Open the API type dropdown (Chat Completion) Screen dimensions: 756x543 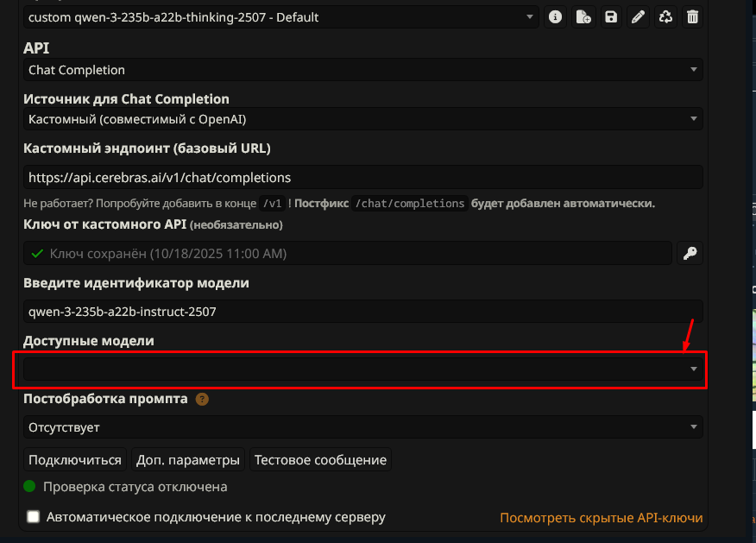pyautogui.click(x=362, y=70)
